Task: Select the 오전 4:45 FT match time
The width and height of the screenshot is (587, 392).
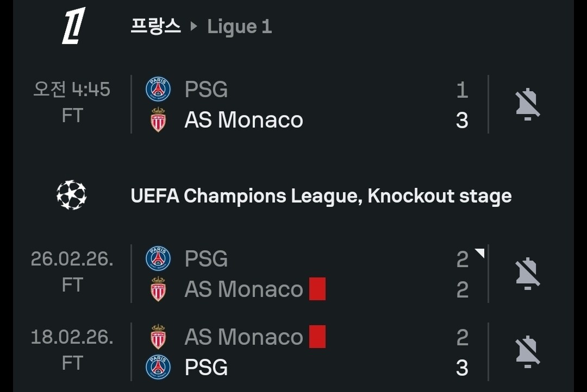Action: (x=72, y=103)
